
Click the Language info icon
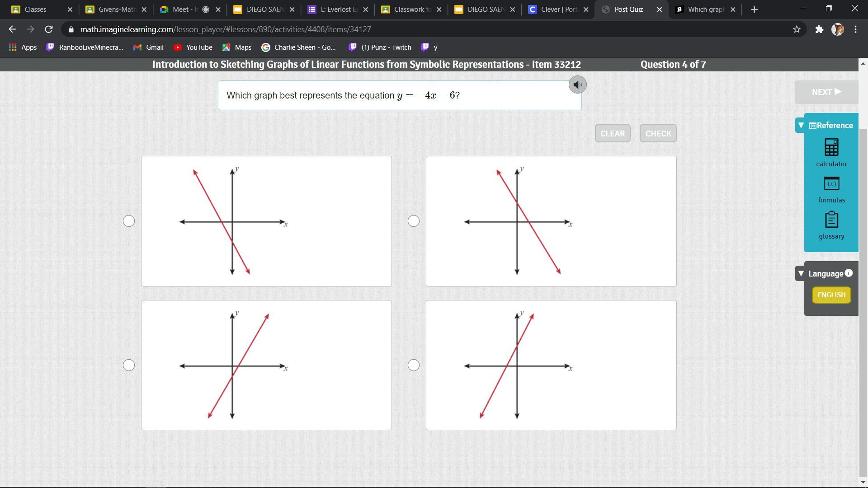[x=849, y=273]
